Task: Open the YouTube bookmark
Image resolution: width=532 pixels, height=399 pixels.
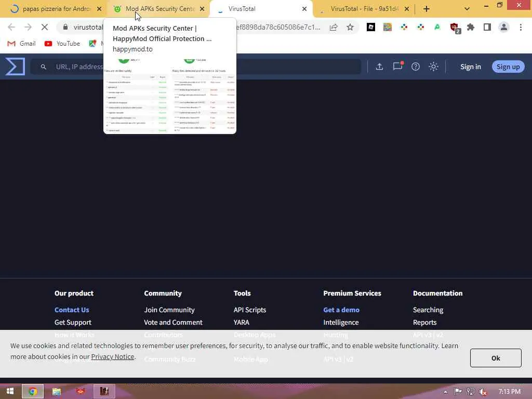Action: [x=62, y=44]
